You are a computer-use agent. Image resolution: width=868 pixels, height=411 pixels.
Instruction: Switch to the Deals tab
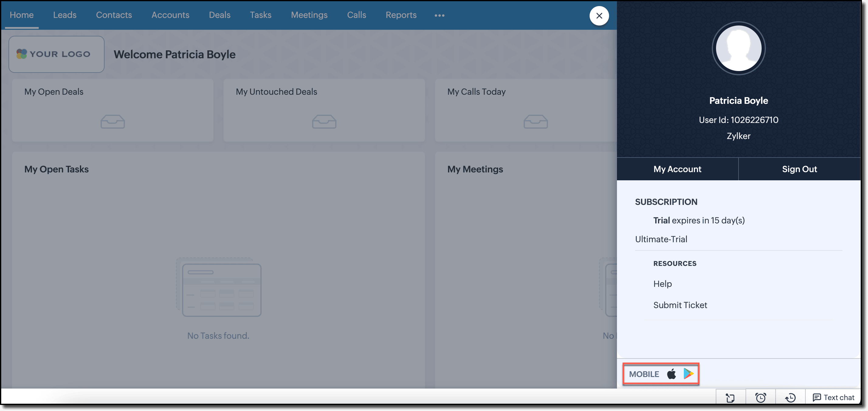(219, 15)
